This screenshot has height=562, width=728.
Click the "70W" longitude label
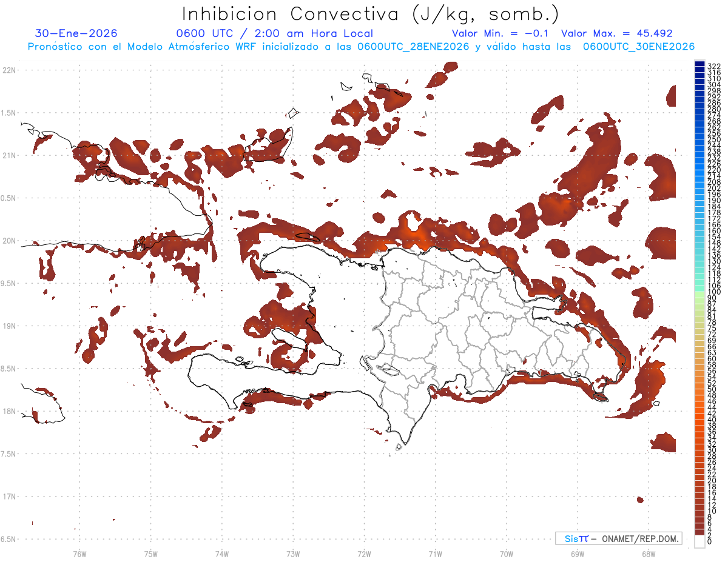coord(506,554)
